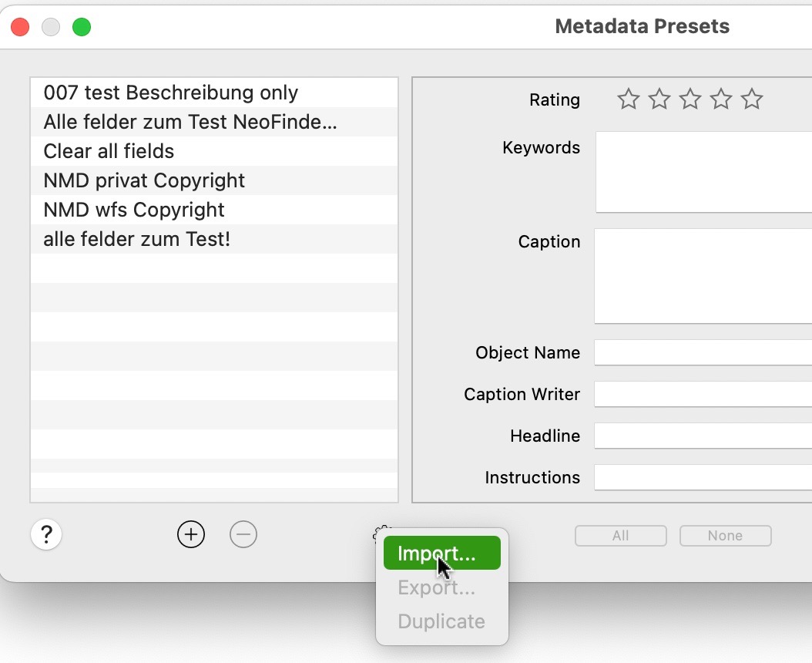Set rating to four stars
Viewport: 812px width, 663px height.
pyautogui.click(x=720, y=99)
